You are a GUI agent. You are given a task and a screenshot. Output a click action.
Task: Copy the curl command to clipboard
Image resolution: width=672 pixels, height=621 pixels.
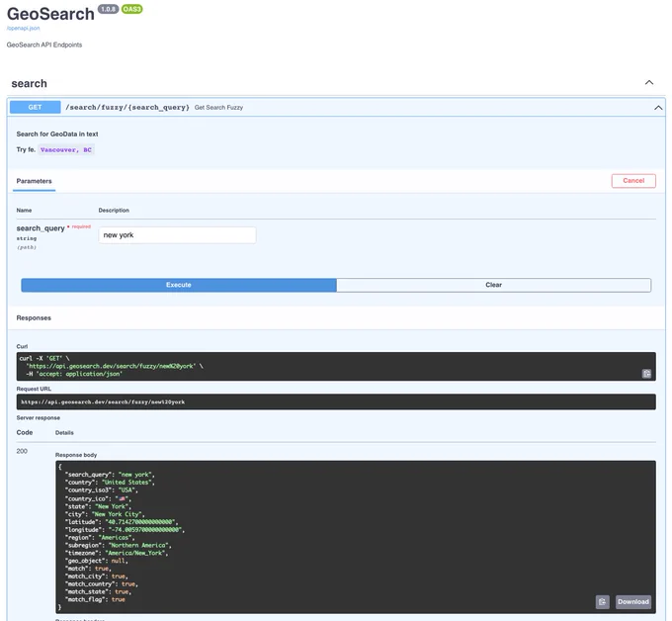pyautogui.click(x=646, y=374)
